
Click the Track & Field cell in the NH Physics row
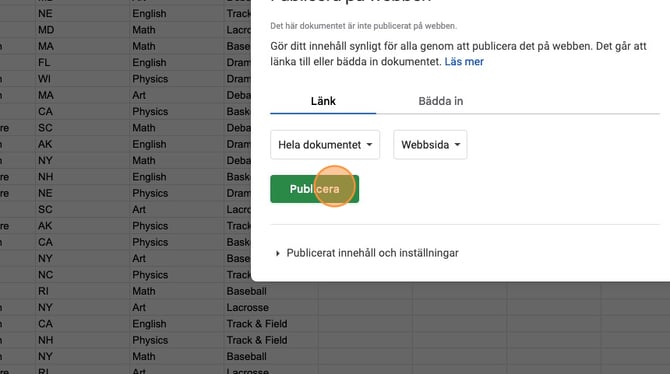click(x=271, y=340)
